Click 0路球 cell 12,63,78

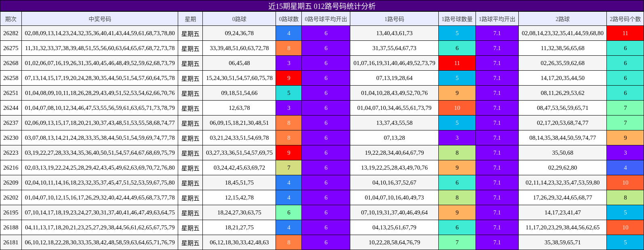239,108
